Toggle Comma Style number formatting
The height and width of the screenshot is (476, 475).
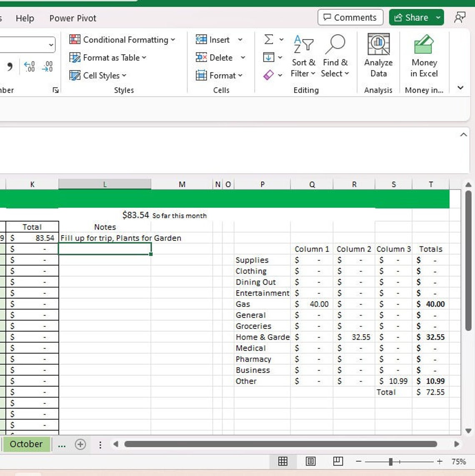(9, 66)
